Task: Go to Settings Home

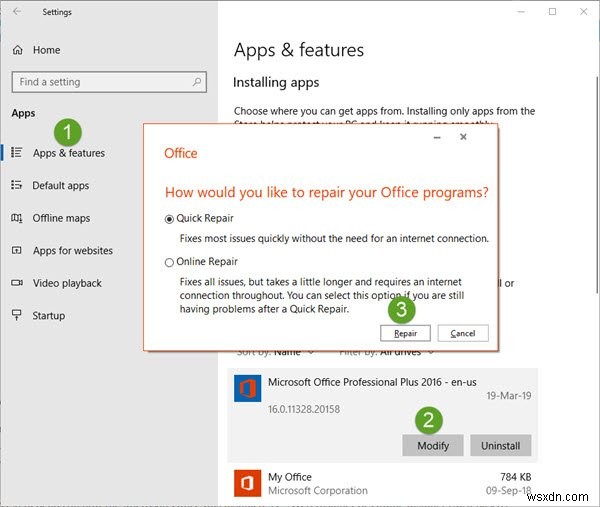Action: coord(46,50)
